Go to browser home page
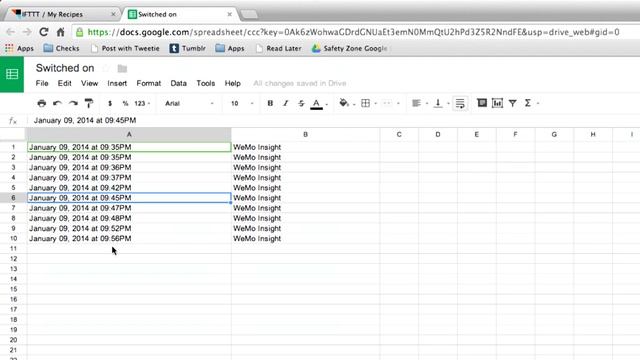640x360 pixels. (x=60, y=32)
